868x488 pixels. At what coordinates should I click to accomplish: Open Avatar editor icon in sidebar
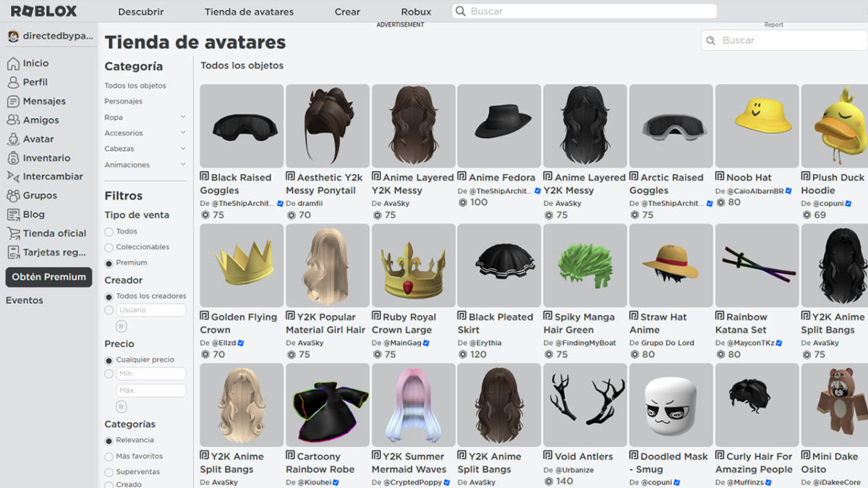click(x=13, y=139)
